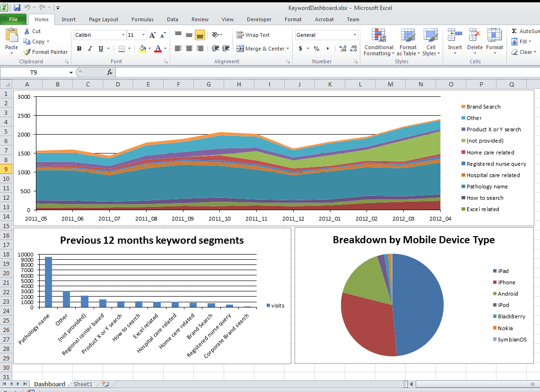The height and width of the screenshot is (392, 540).
Task: Click the Cell Styles button
Action: click(x=431, y=42)
